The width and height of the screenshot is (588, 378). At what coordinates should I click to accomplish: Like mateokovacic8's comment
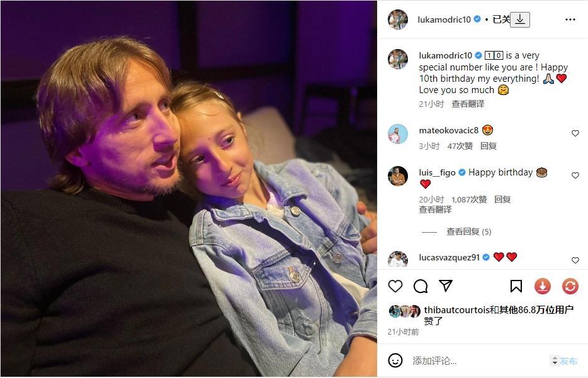575,133
